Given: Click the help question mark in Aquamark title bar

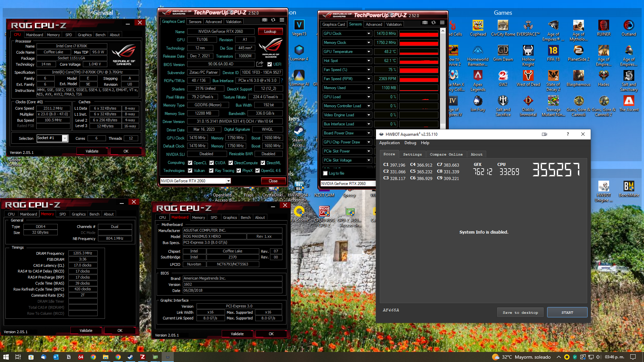Looking at the screenshot, I should click(568, 134).
